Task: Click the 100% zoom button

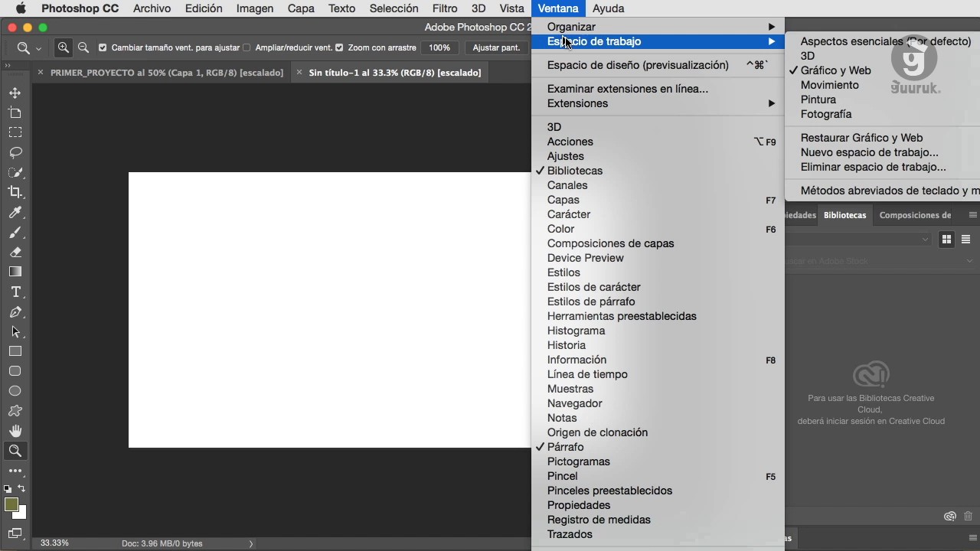Action: pos(439,47)
